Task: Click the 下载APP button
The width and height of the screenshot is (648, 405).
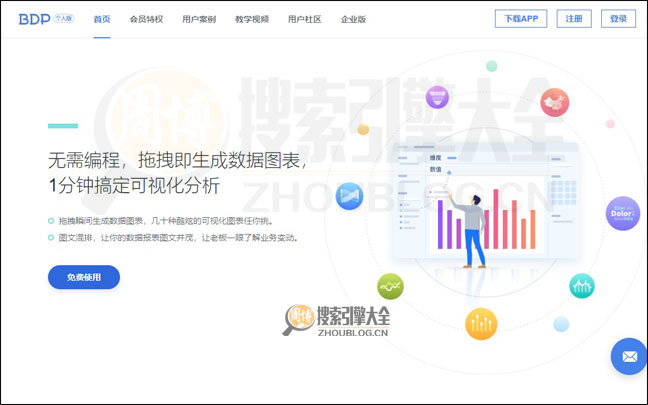Action: 521,19
